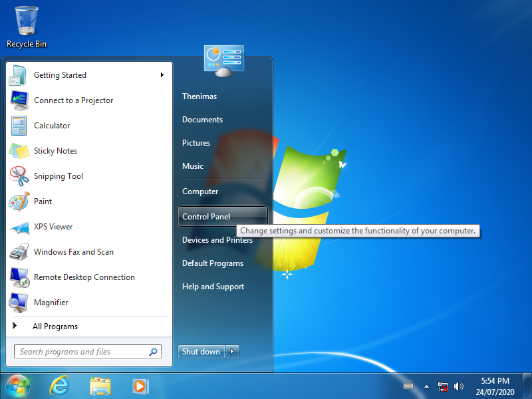Click the Snipping Tool scissors icon
The height and width of the screenshot is (399, 532).
pyautogui.click(x=19, y=176)
